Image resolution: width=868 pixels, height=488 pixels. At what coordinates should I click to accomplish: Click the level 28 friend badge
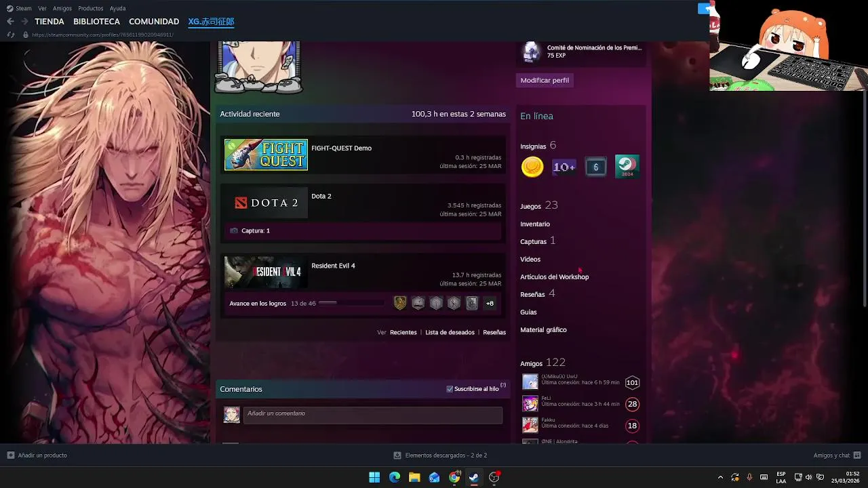point(632,404)
